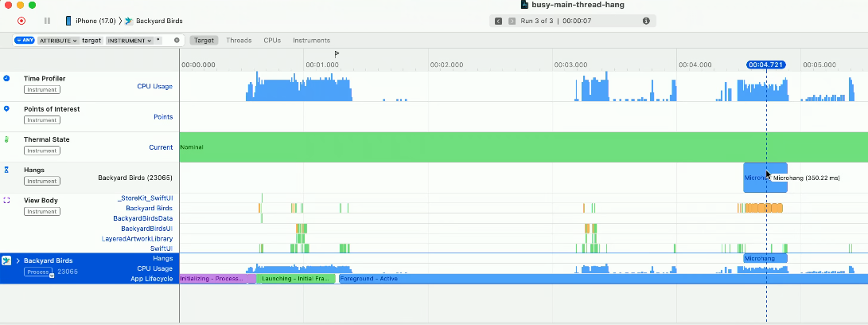Click the 'target' filter token
The image size is (868, 325).
pos(92,41)
